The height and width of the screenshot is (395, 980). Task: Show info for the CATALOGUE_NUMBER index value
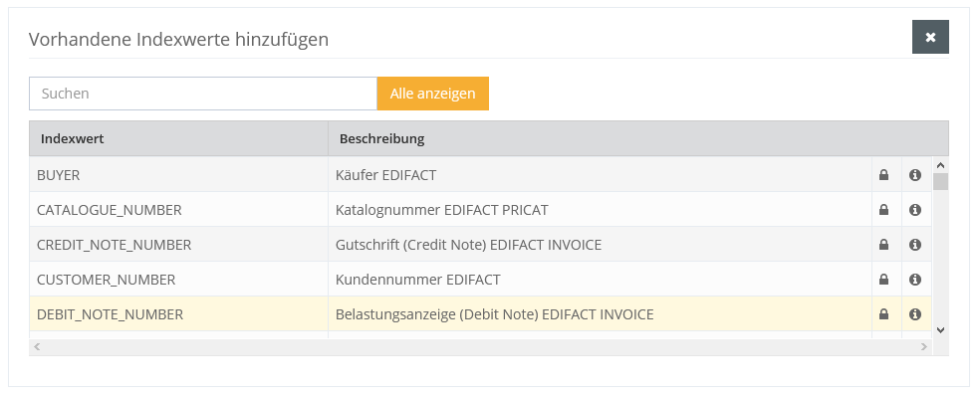click(915, 210)
